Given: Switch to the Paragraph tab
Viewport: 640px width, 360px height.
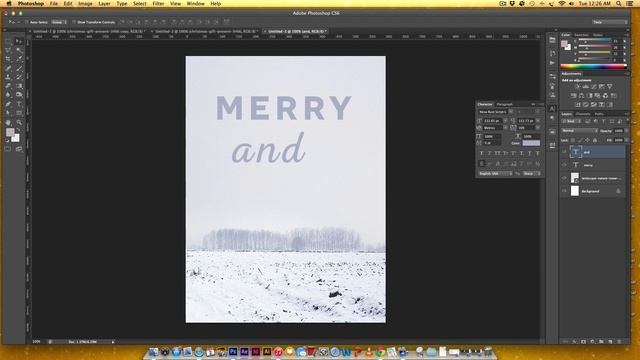Looking at the screenshot, I should pos(504,104).
